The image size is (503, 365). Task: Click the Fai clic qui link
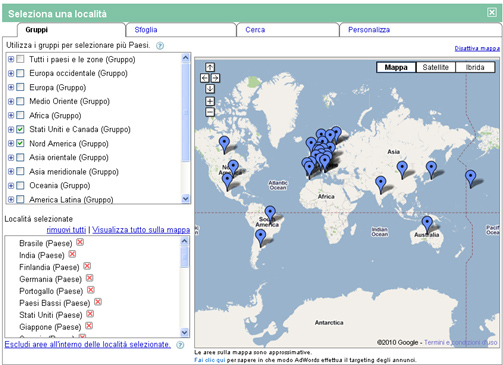coord(210,360)
